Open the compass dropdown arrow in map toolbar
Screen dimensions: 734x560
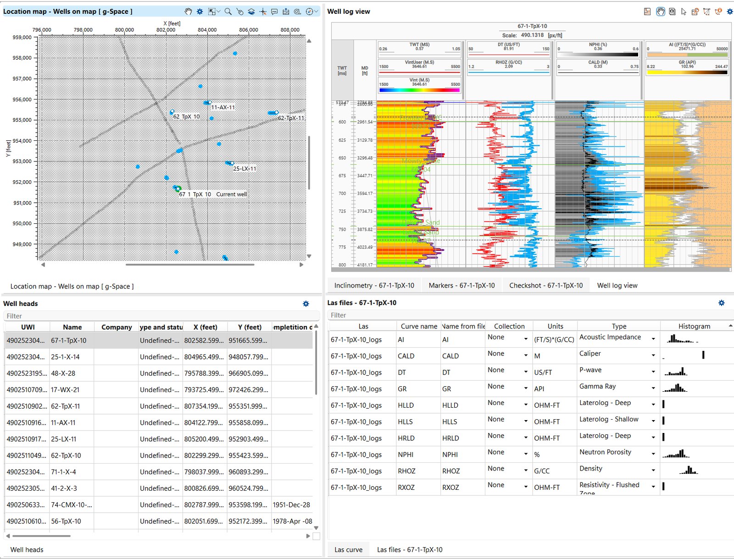click(x=317, y=11)
